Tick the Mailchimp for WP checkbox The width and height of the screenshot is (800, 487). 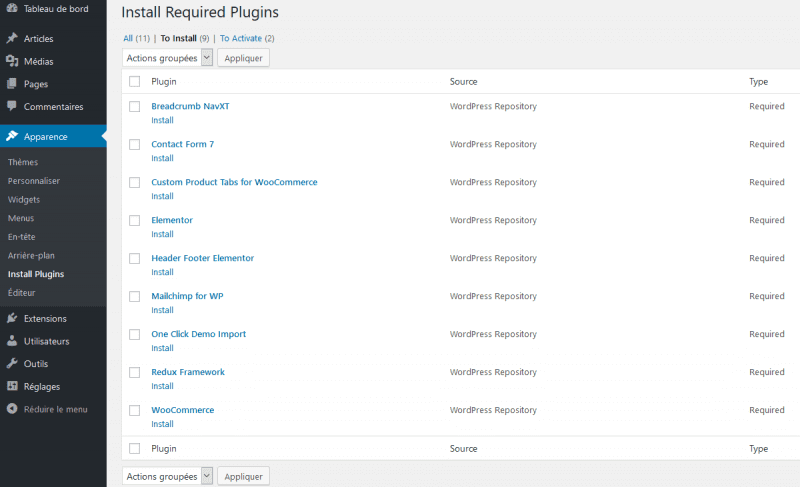pos(135,296)
